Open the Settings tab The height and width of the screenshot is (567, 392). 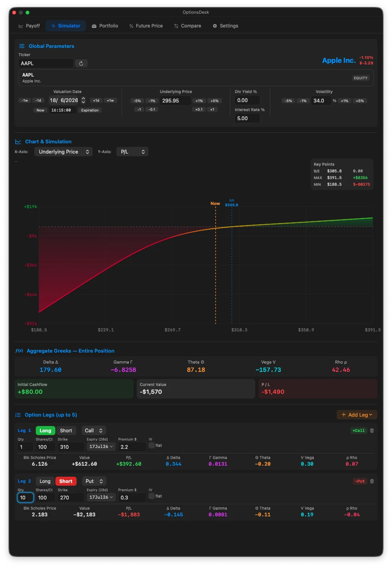225,26
